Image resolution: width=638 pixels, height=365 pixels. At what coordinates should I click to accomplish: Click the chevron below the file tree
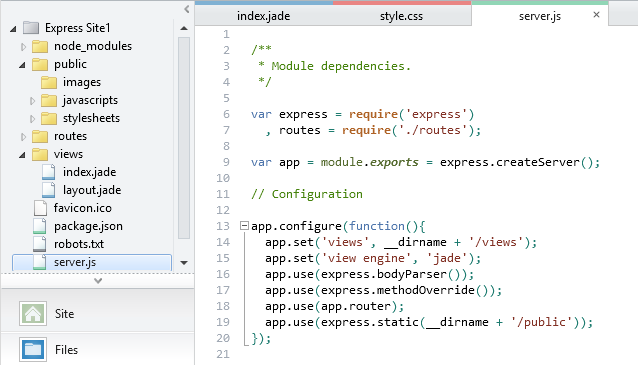click(98, 280)
